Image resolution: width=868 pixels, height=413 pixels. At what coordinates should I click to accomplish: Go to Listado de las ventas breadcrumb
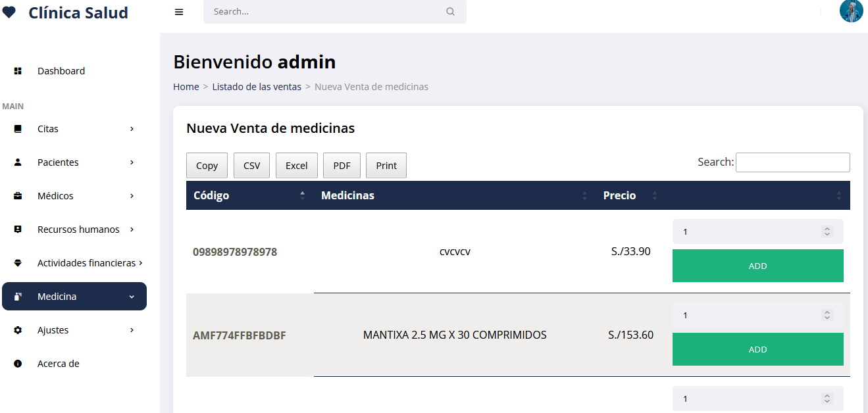pyautogui.click(x=257, y=87)
